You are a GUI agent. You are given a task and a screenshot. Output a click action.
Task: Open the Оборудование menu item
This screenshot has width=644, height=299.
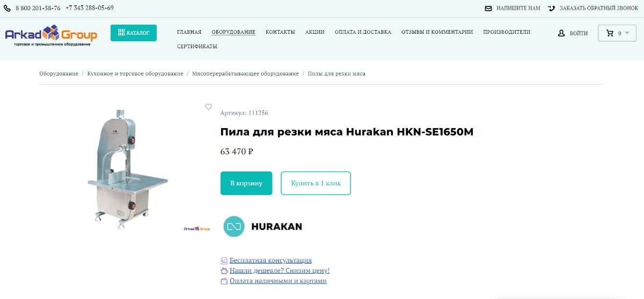(233, 32)
